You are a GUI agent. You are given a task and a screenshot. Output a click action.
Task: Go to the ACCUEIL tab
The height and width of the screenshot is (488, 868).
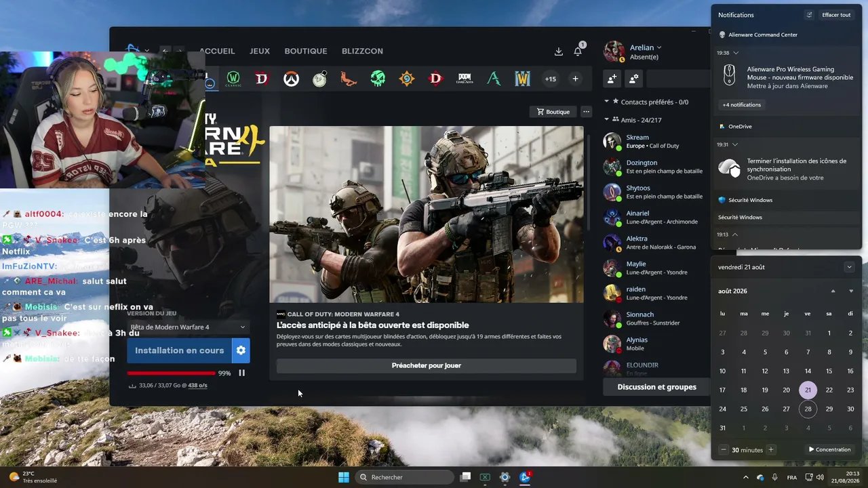click(217, 51)
